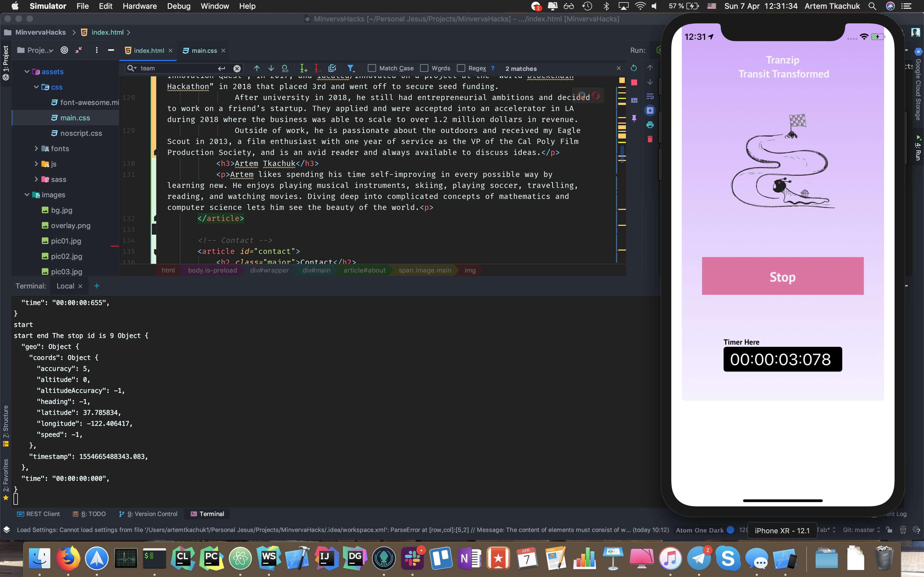Open the Version Control tool window
The image size is (924, 577).
148,514
